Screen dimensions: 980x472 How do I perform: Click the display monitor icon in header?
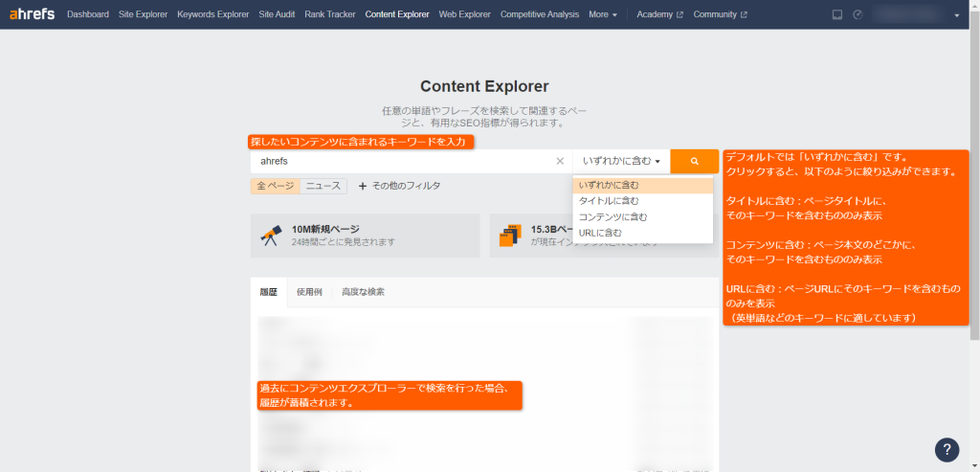point(837,14)
